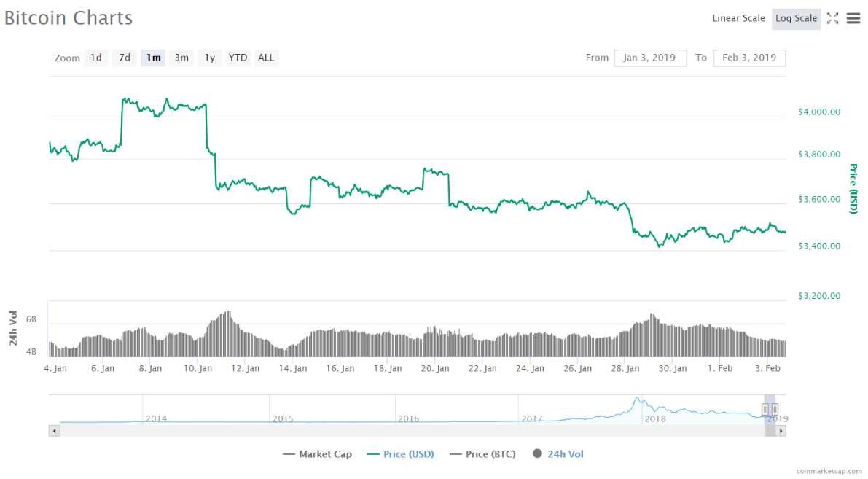
Task: Open the chart hamburger menu
Action: pyautogui.click(x=853, y=18)
